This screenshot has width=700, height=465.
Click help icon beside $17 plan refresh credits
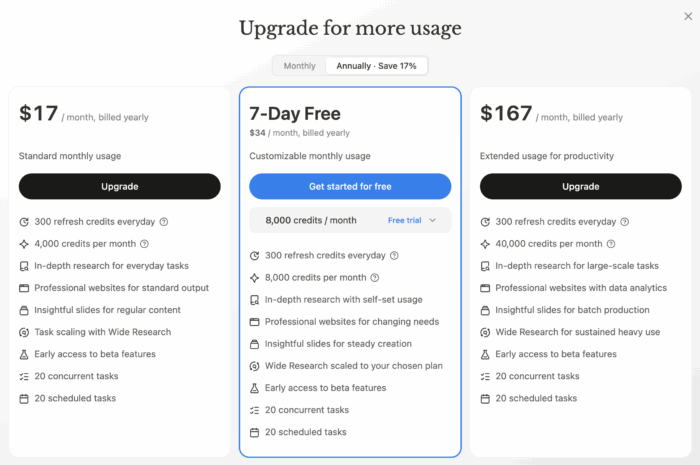tap(164, 222)
